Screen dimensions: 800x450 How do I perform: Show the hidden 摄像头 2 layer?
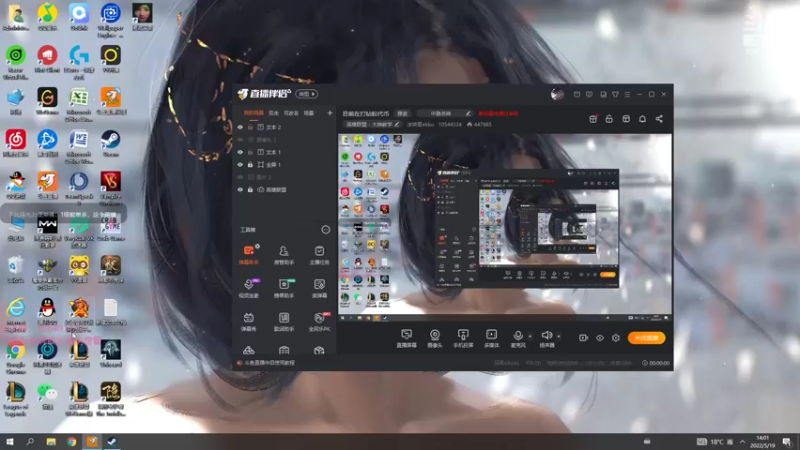click(x=240, y=140)
